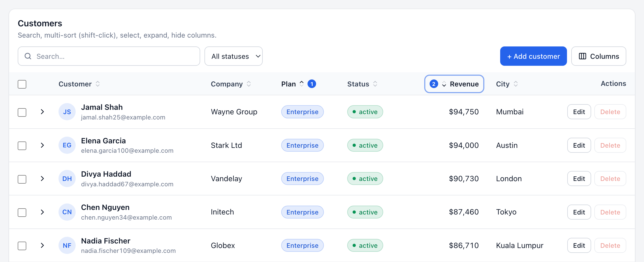Click the JS avatar for Jamal Shah
Screen dimensions: 644x262
pos(67,112)
